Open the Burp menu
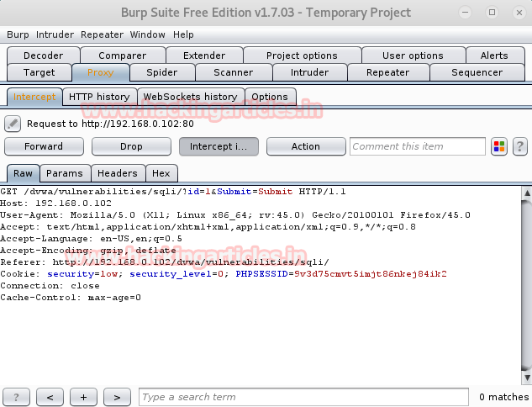This screenshot has width=532, height=407. click(18, 34)
